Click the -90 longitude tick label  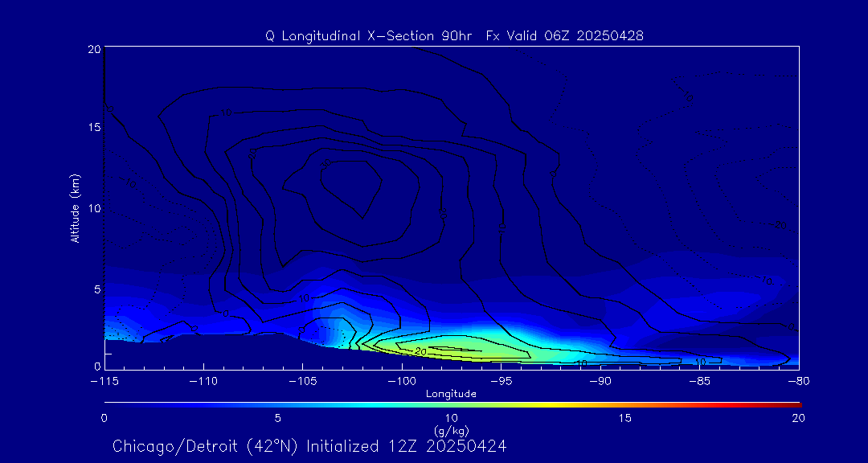pyautogui.click(x=600, y=382)
